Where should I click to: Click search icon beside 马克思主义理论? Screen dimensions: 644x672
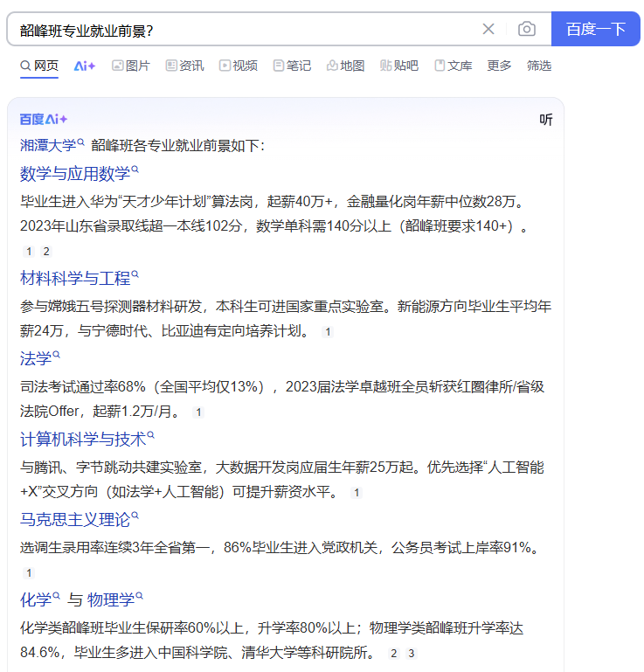tap(135, 516)
